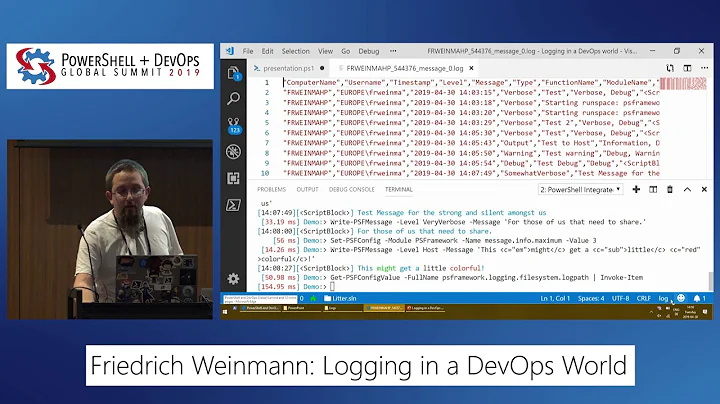Select the terminal dropdown 2: PowerShell Integrated
The image size is (720, 404).
[580, 189]
